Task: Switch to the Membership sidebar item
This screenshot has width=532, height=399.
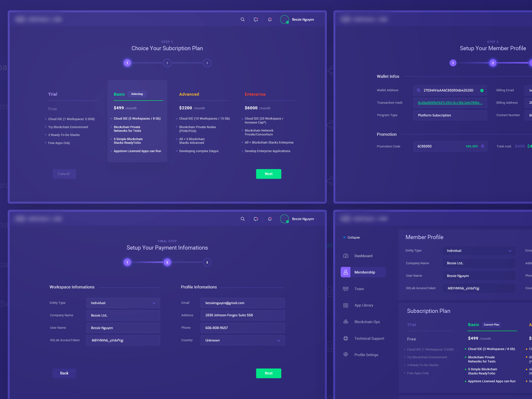Action: 362,272
